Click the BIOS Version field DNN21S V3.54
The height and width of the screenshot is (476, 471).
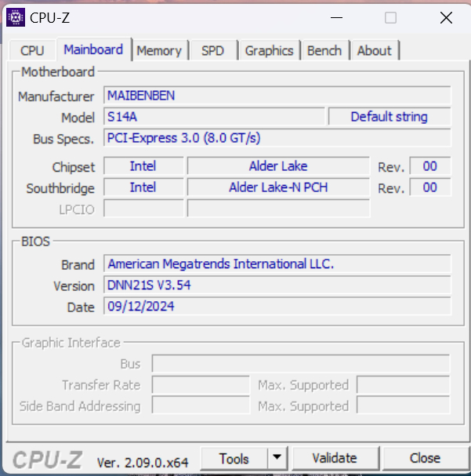(277, 285)
